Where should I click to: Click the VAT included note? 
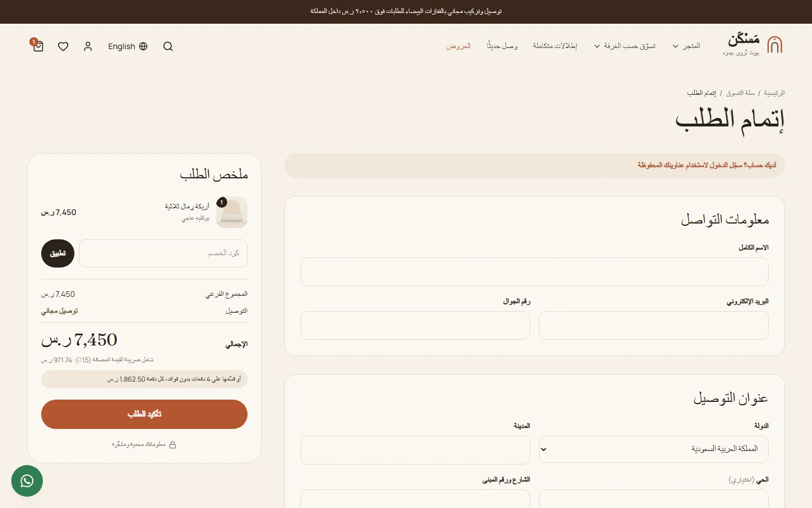point(97,360)
